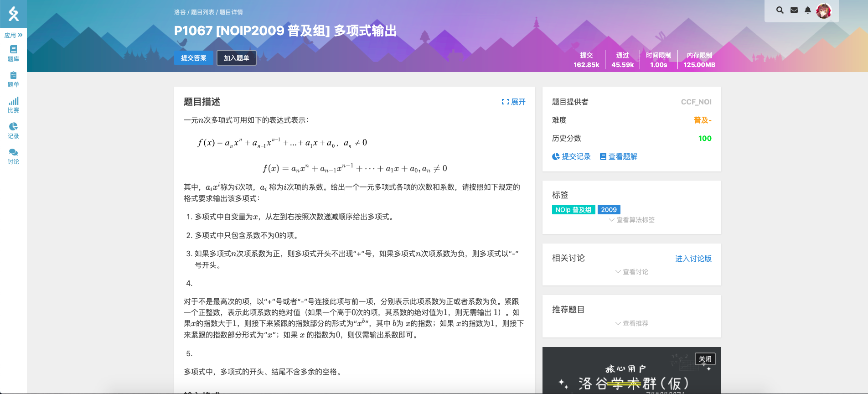This screenshot has height=394, width=868.
Task: Open 提交记录 submission records link
Action: pos(571,156)
